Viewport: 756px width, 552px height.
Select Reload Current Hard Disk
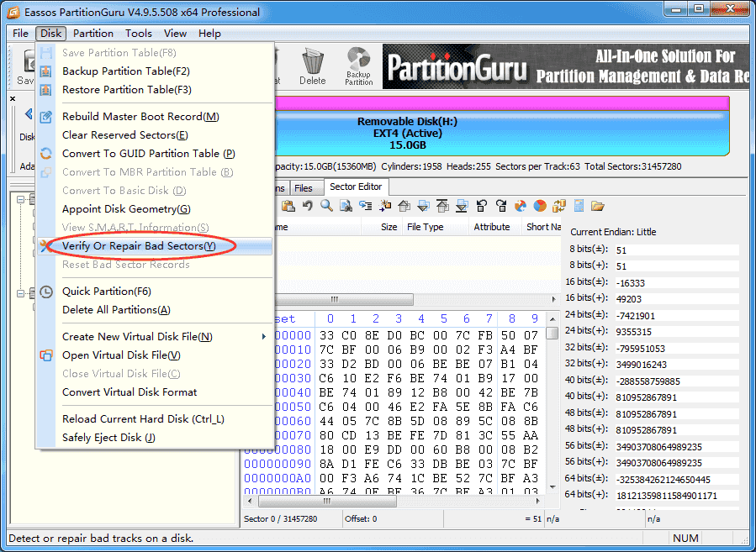tap(155, 419)
